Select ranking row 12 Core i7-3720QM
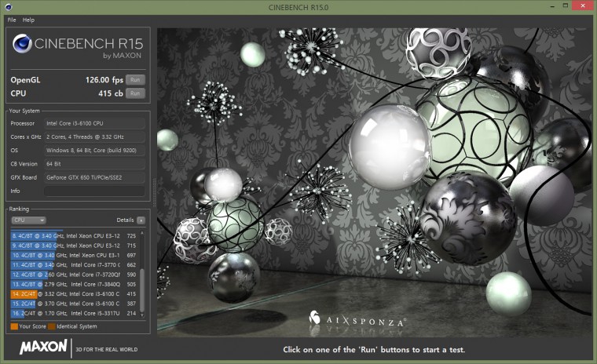 [74, 275]
